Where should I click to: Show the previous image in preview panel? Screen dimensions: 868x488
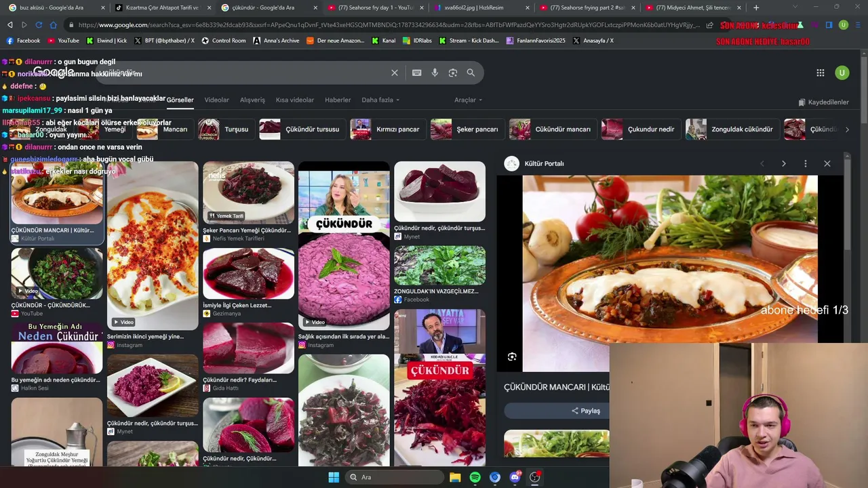coord(762,163)
